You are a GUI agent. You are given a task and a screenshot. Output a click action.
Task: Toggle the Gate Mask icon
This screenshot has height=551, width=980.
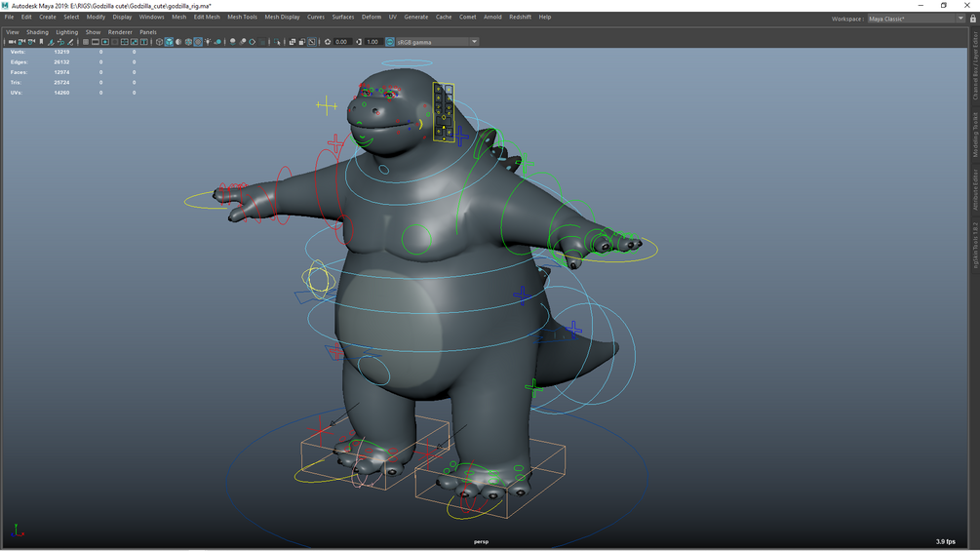point(115,42)
